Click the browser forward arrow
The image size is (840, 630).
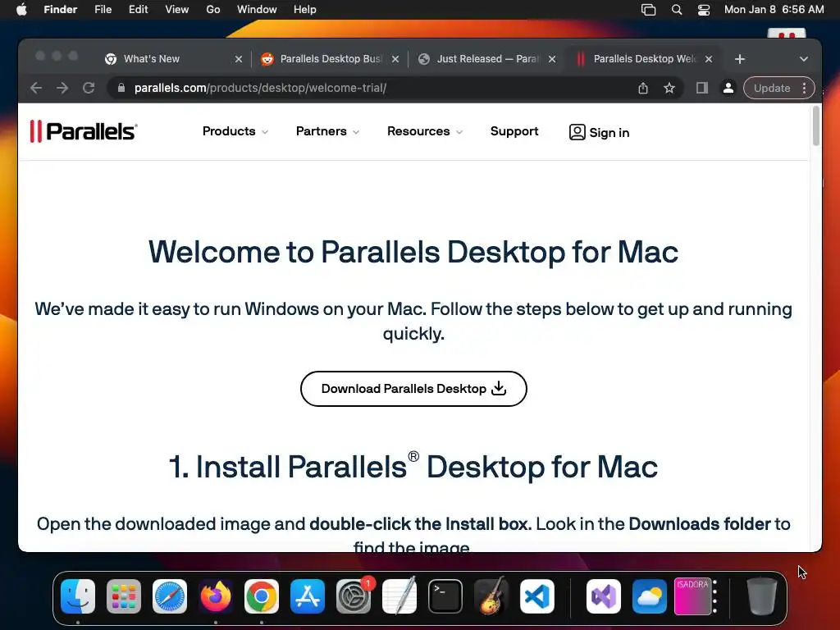coord(62,88)
